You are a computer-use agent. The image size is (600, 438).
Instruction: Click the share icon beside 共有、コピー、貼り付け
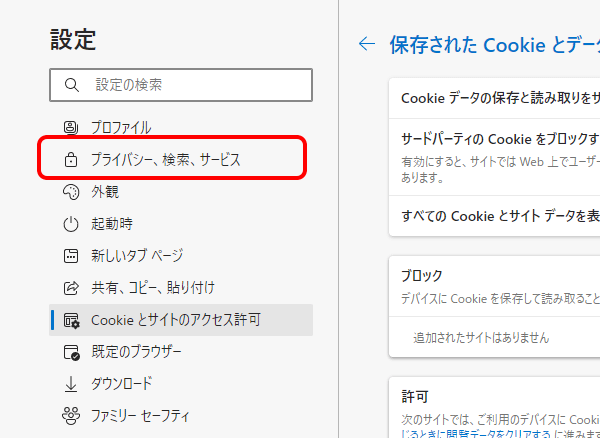[x=71, y=288]
